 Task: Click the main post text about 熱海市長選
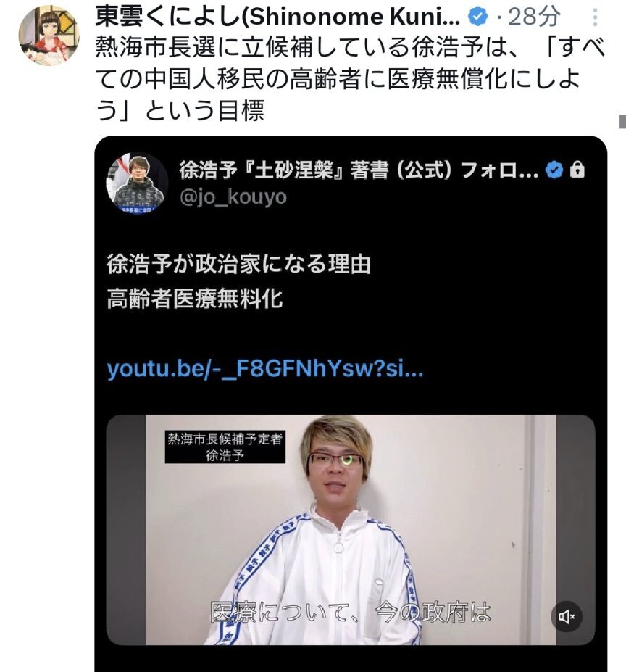tap(351, 79)
